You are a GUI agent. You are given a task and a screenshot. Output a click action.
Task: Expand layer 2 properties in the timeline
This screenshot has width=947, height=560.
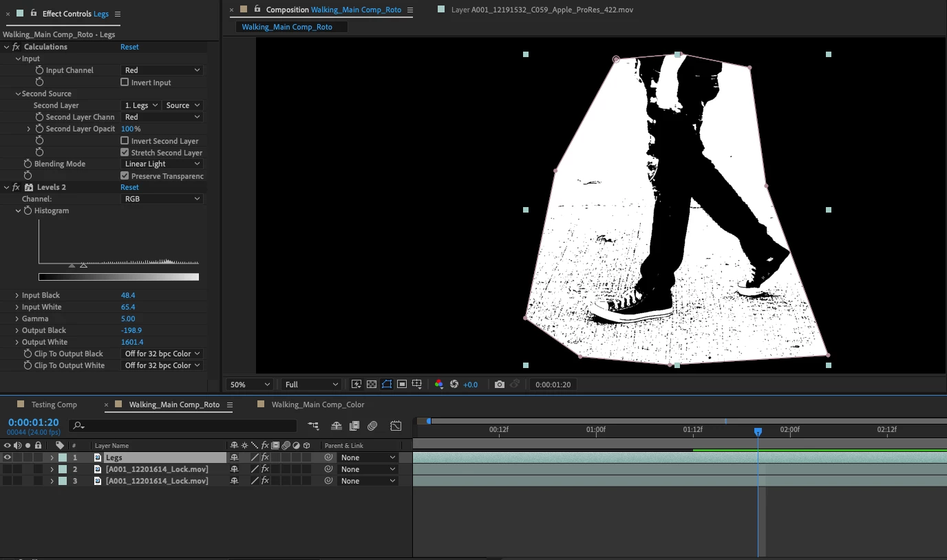coord(52,469)
